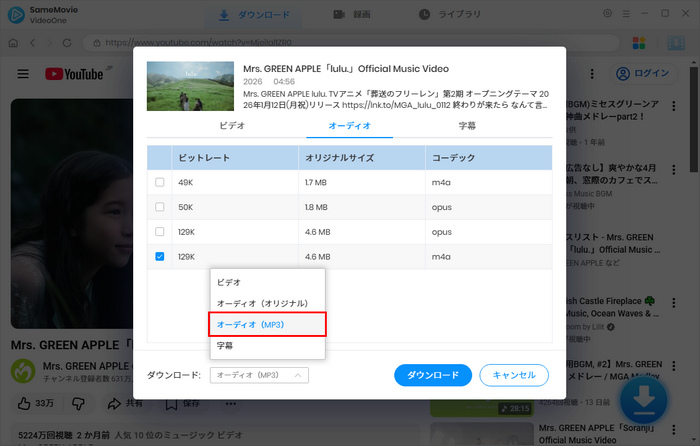Open the 録画 top navigation tab
Image resolution: width=700 pixels, height=446 pixels.
tap(352, 15)
